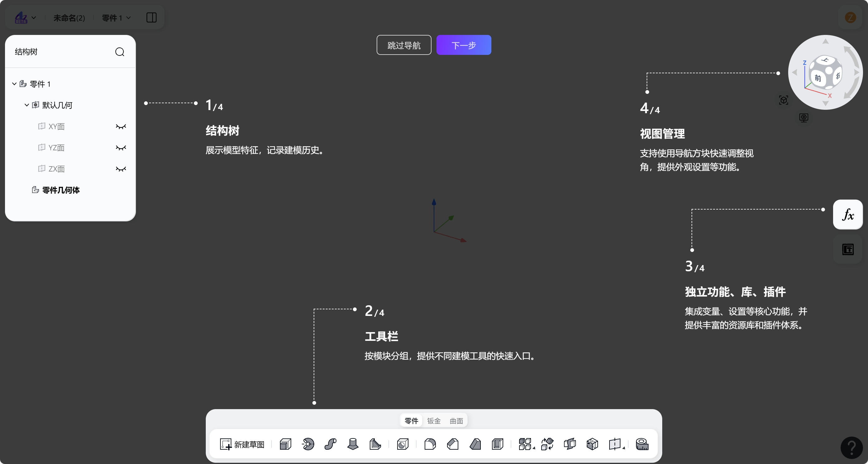This screenshot has height=464, width=868.
Task: Select the chamfer (倒角) tool
Action: (453, 444)
